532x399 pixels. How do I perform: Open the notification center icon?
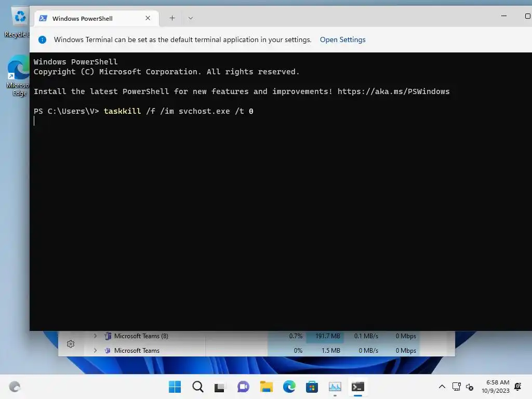point(518,387)
